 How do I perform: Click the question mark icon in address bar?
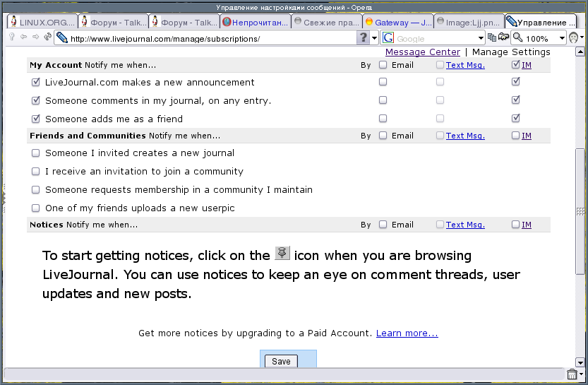pos(363,38)
